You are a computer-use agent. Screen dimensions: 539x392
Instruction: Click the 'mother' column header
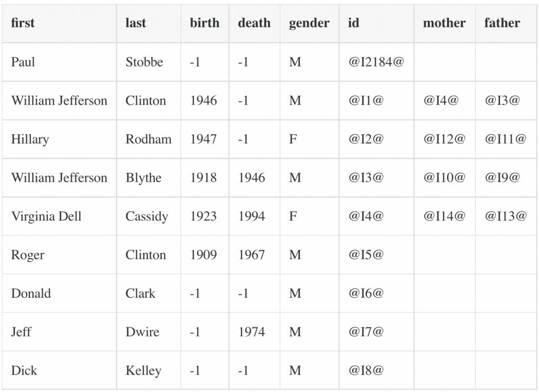coord(444,23)
